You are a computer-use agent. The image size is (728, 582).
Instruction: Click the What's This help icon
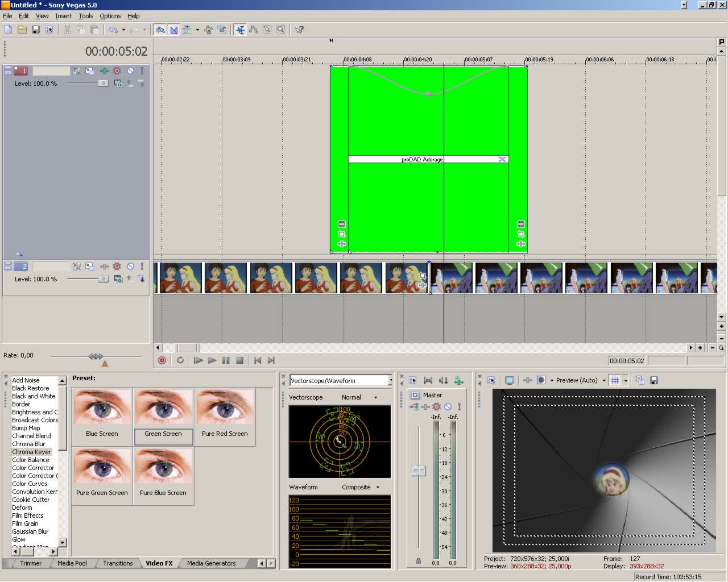coord(299,30)
